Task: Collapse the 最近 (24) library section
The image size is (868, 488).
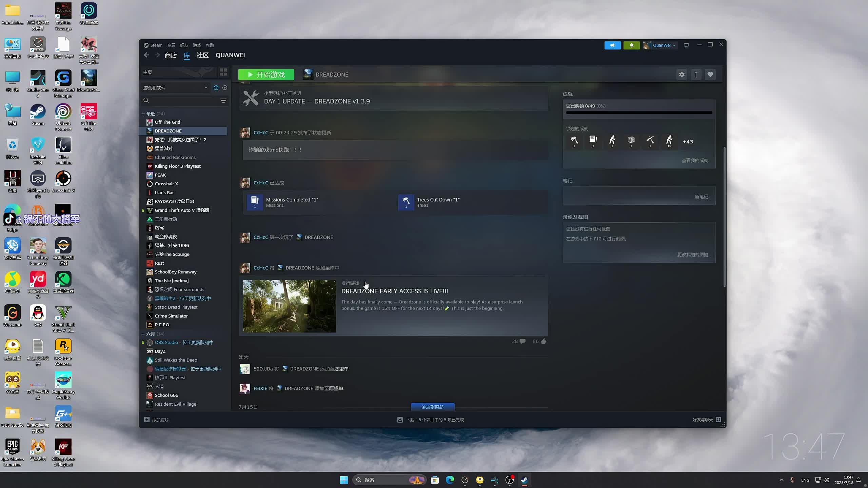Action: click(x=143, y=114)
